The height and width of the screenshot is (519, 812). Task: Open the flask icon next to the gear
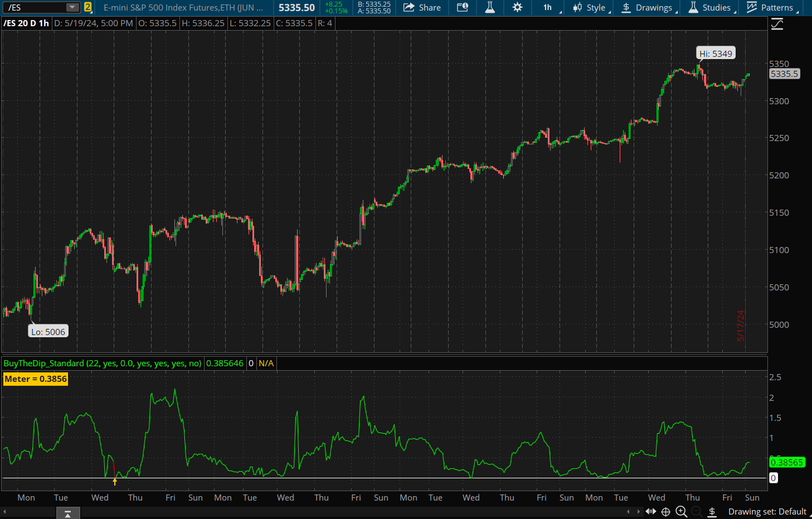point(490,7)
